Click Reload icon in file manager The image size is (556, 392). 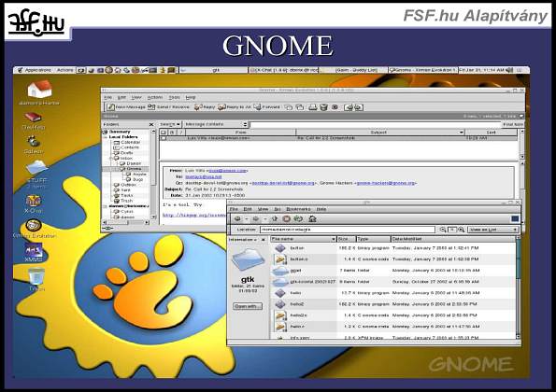click(298, 218)
